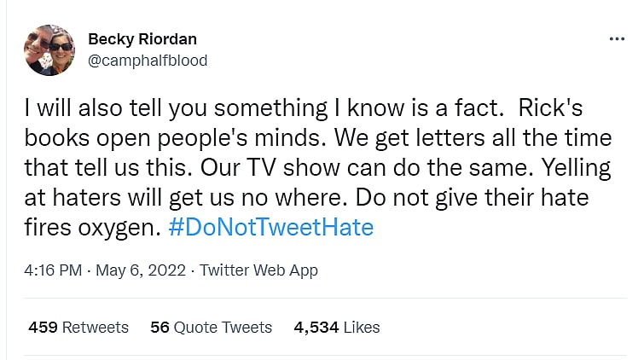View the 459 Retweets list
Image resolution: width=644 pixels, height=360 pixels.
tap(78, 328)
